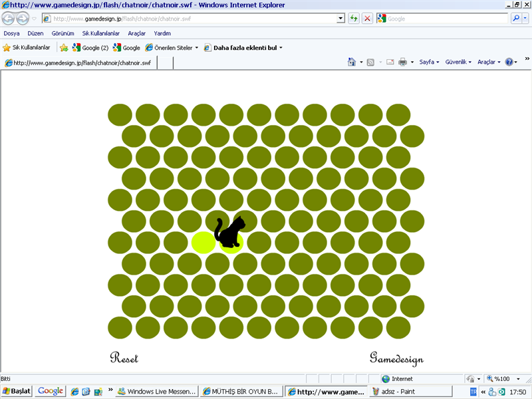
Task: Open the Görünüm menu
Action: [x=63, y=33]
